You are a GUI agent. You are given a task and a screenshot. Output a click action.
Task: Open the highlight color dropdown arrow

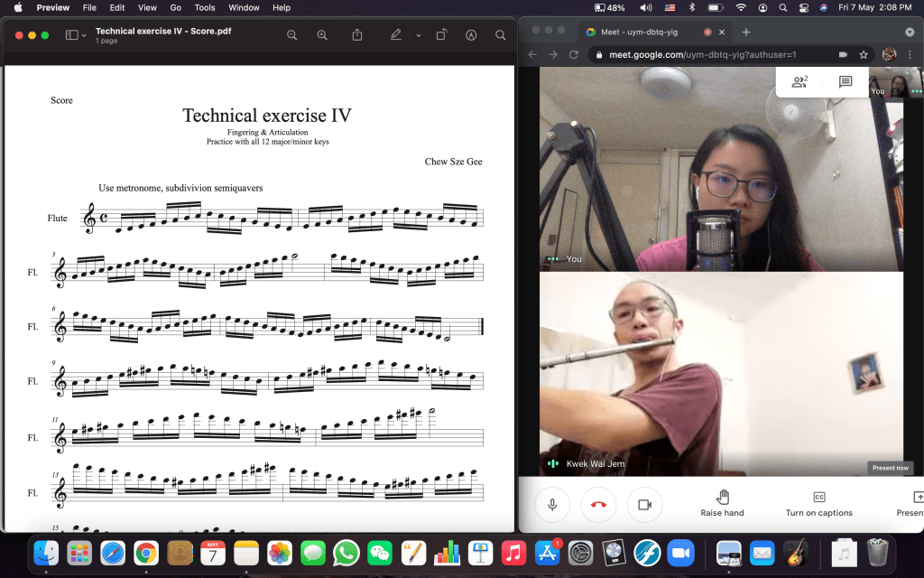coord(418,35)
